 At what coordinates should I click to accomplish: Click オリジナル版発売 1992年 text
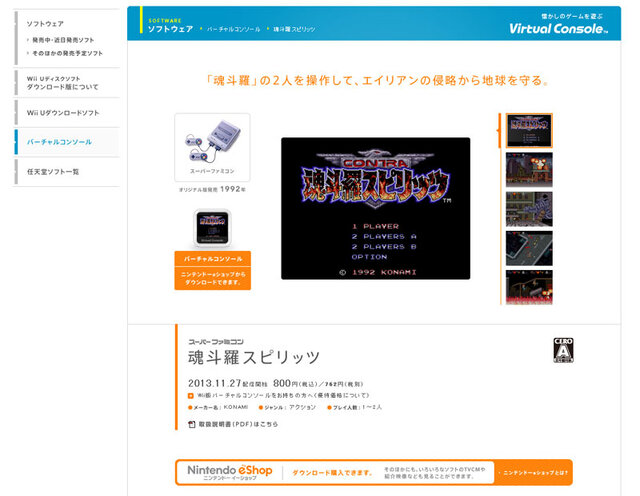[x=212, y=189]
